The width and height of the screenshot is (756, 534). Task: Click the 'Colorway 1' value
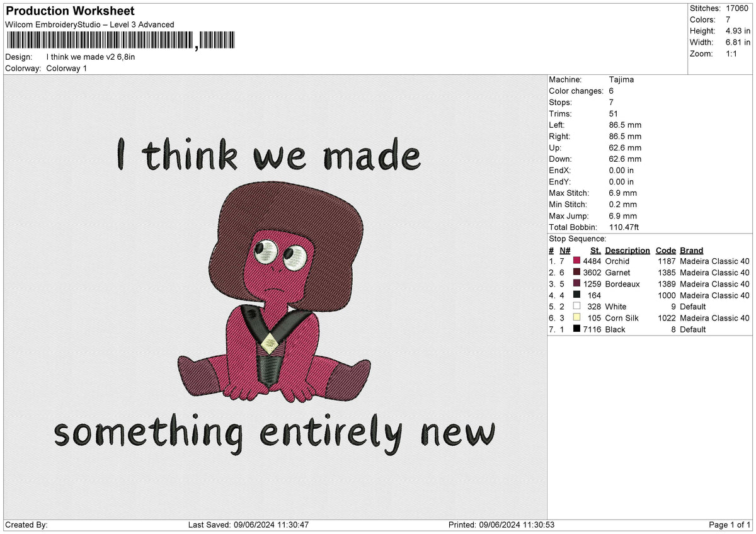point(67,68)
